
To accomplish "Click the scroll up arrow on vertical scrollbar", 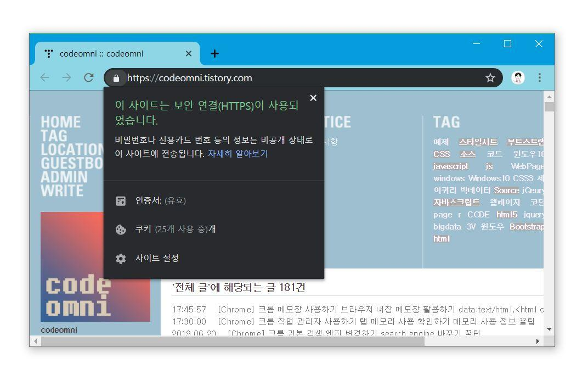I will coord(549,97).
